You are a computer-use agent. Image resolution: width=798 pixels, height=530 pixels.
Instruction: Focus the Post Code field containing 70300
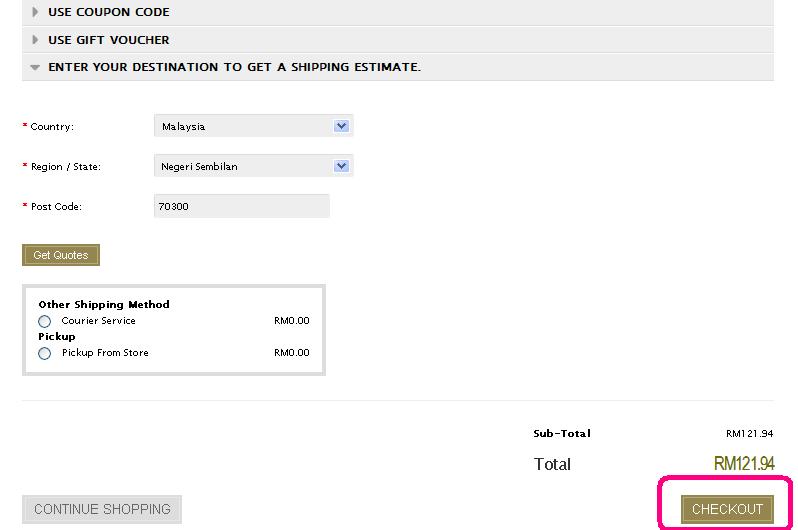click(x=241, y=206)
